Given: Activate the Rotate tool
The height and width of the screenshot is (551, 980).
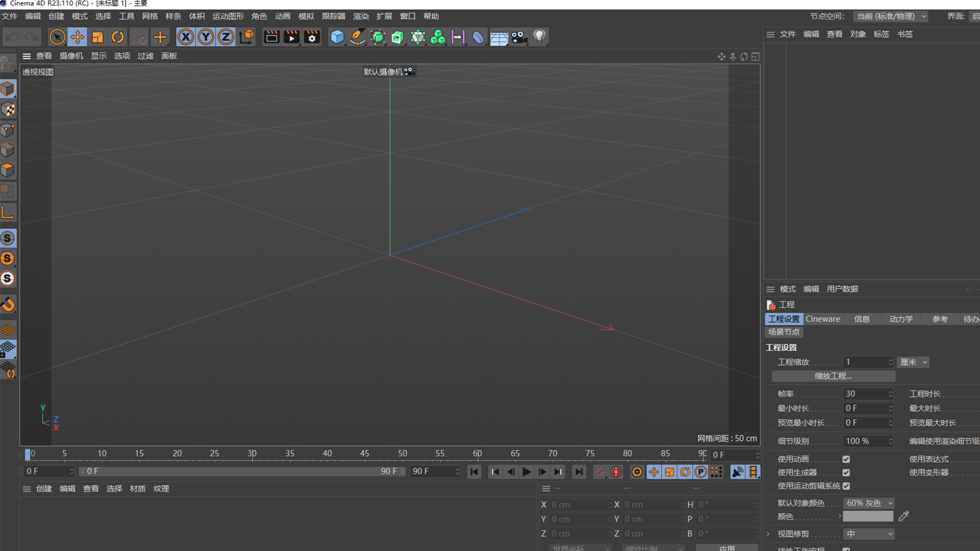Looking at the screenshot, I should [x=118, y=37].
